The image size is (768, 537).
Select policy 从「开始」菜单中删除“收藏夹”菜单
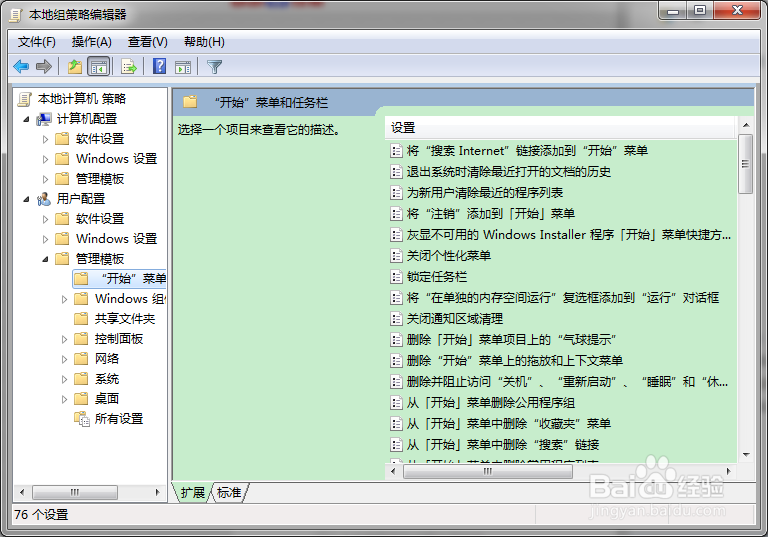508,424
